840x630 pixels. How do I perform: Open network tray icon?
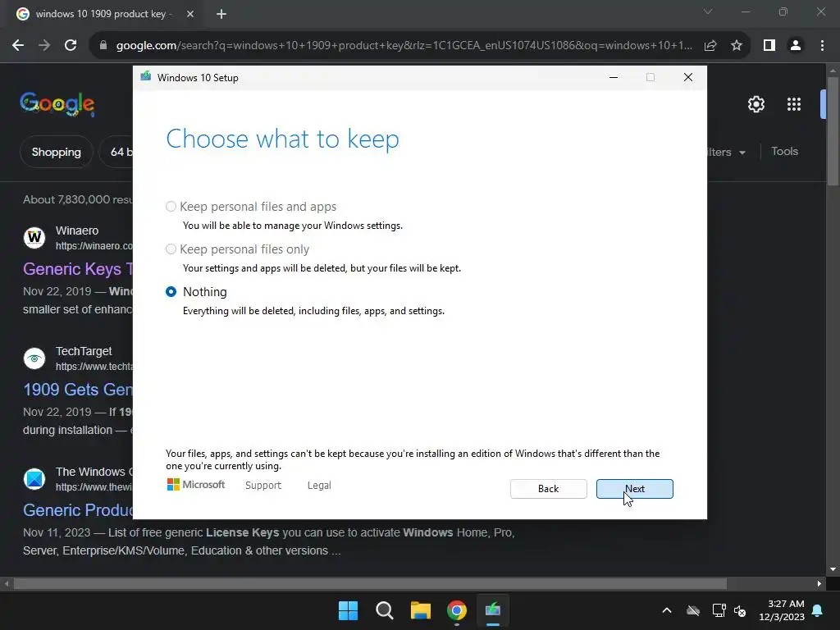[x=719, y=610]
